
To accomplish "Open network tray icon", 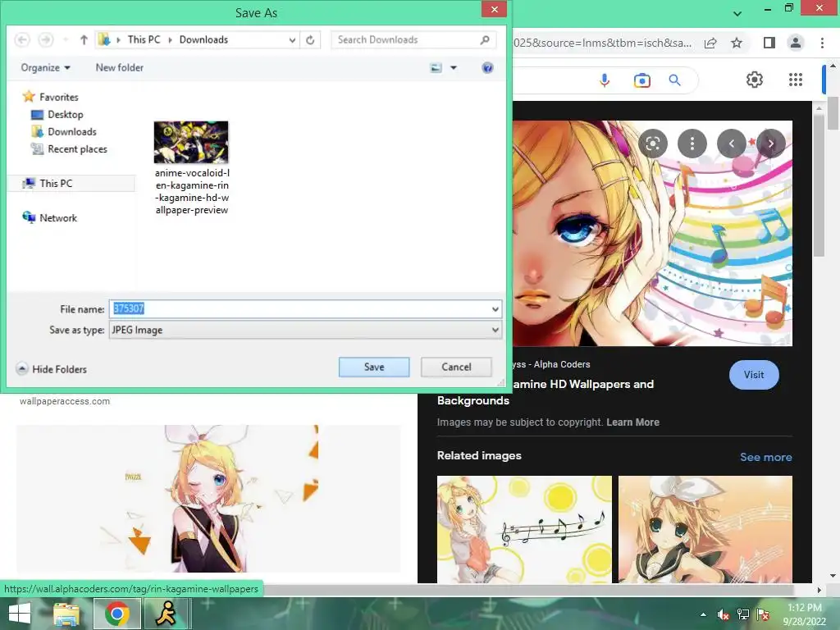I will tap(743, 614).
